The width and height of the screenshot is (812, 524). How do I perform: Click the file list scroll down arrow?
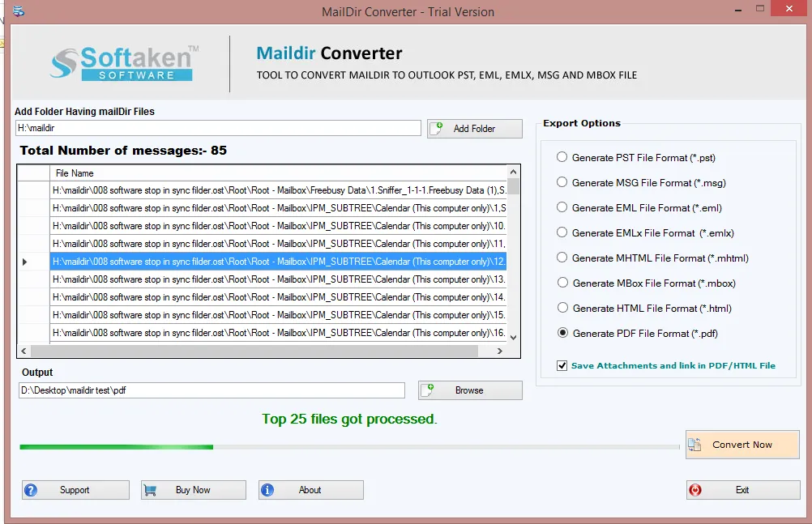[x=513, y=338]
